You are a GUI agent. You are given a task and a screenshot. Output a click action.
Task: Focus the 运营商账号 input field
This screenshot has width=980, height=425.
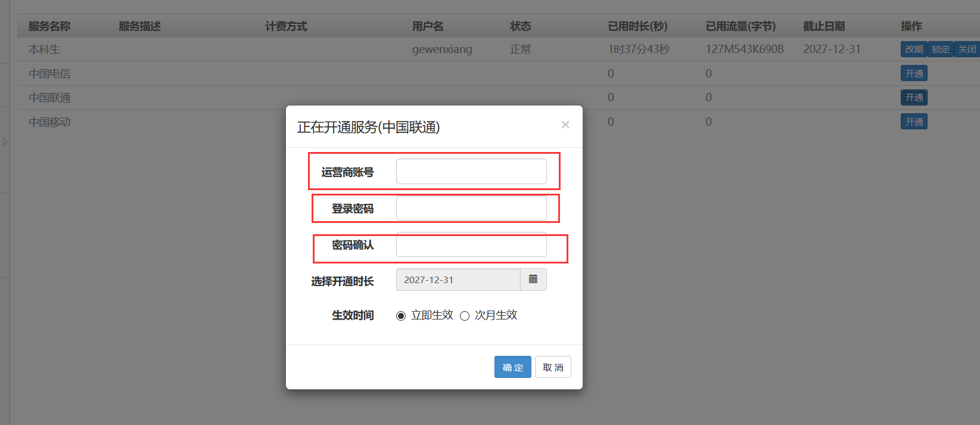click(x=471, y=172)
